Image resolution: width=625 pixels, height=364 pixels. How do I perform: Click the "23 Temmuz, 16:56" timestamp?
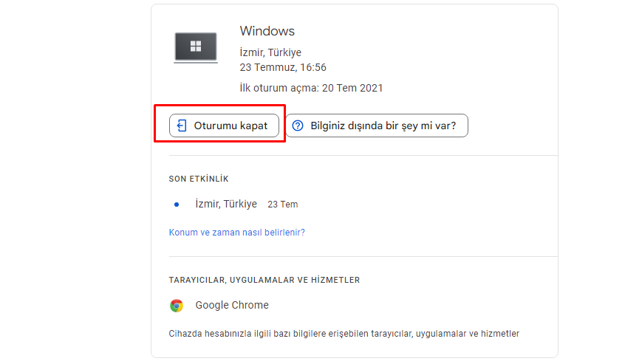click(283, 67)
